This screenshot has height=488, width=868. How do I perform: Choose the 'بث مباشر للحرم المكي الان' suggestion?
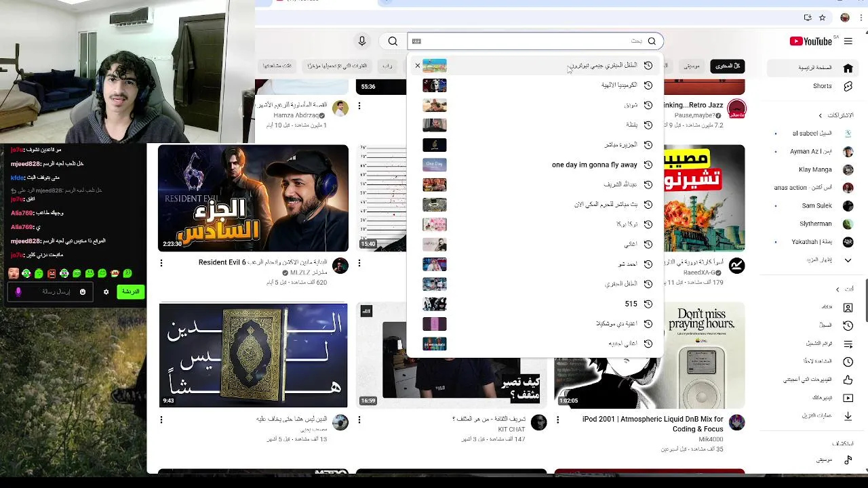pos(536,205)
